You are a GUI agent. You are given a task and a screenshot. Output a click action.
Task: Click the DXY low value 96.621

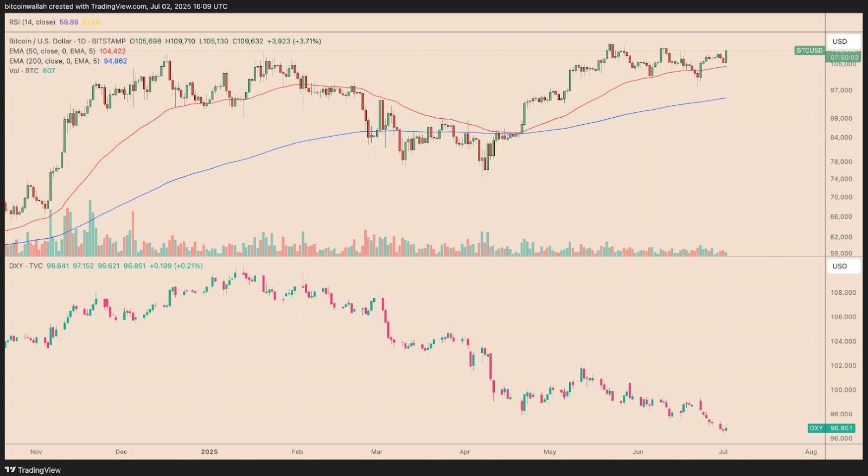(x=108, y=266)
